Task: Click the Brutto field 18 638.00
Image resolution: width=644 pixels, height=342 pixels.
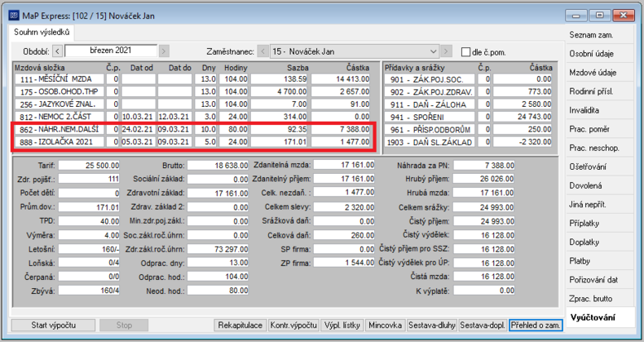Action: pos(218,165)
